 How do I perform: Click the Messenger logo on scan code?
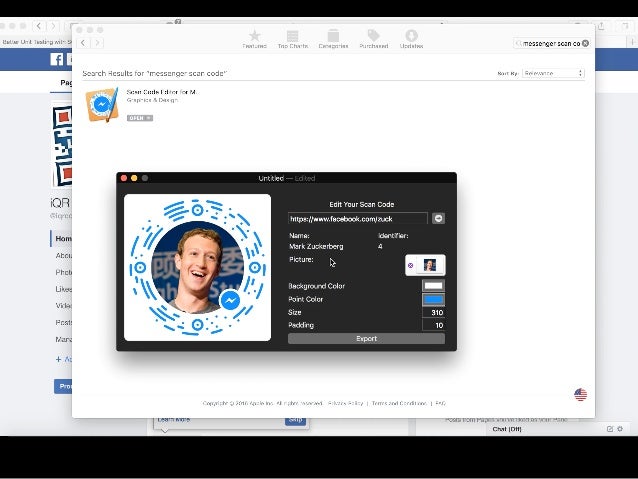tap(230, 301)
